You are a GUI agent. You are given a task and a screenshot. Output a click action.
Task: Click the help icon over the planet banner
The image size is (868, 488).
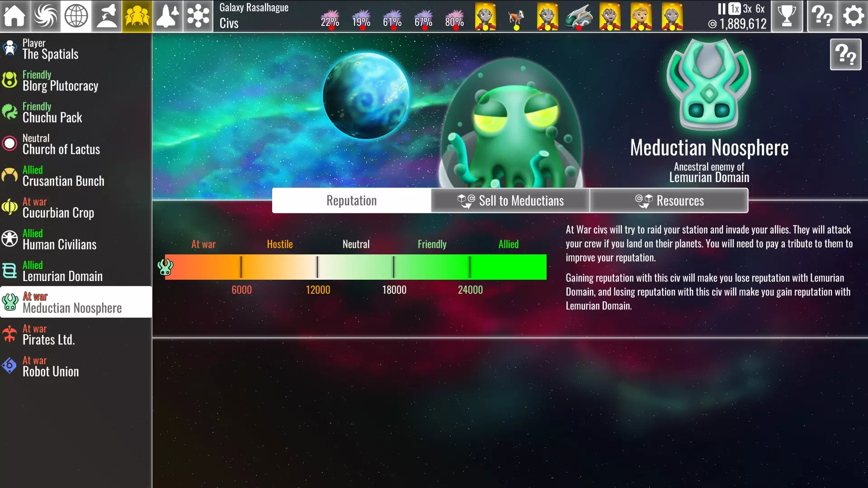(845, 55)
